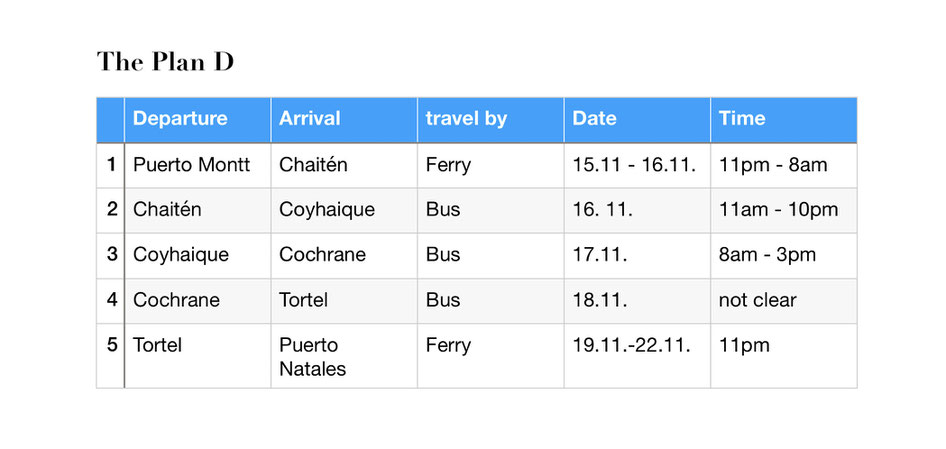Select the 19.11.-22.11. date cell
Screen dimensions: 946x449
(637, 356)
